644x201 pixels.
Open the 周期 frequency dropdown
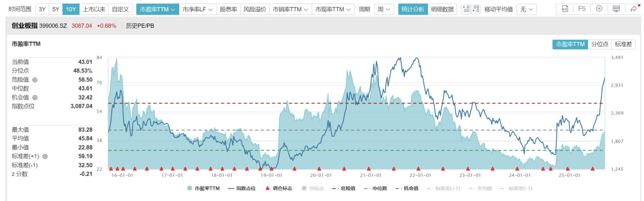click(x=384, y=9)
